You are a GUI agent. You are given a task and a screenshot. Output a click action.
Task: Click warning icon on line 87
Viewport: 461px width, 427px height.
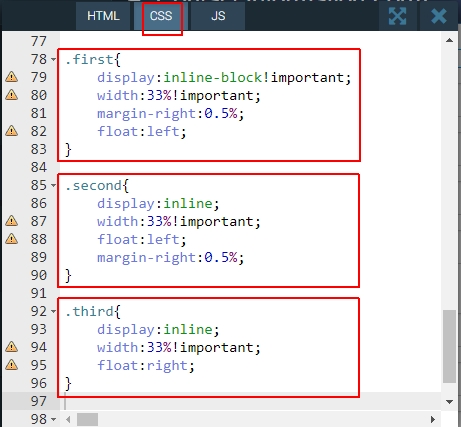coord(12,221)
